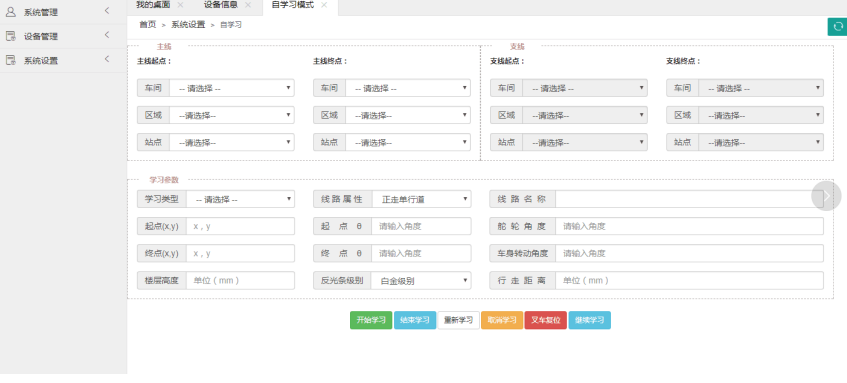This screenshot has width=847, height=383.
Task: Click the 首页 breadcrumb link
Action: [147, 25]
